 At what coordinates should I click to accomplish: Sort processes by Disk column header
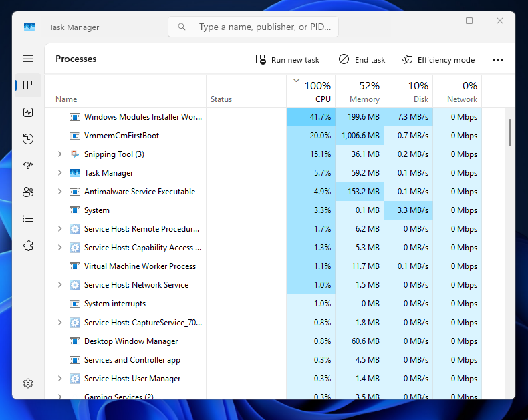[408, 91]
